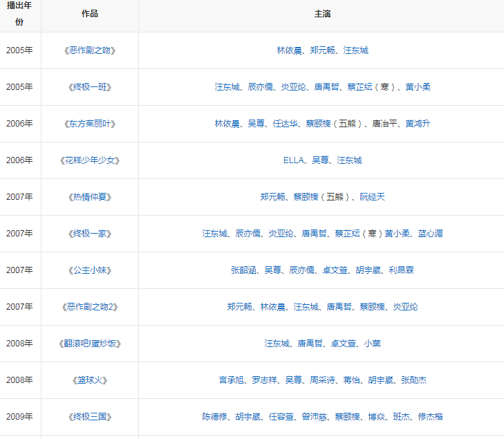
Task: Click 蔡芷纭 in the 《终极一班》 row
Action: click(x=360, y=87)
